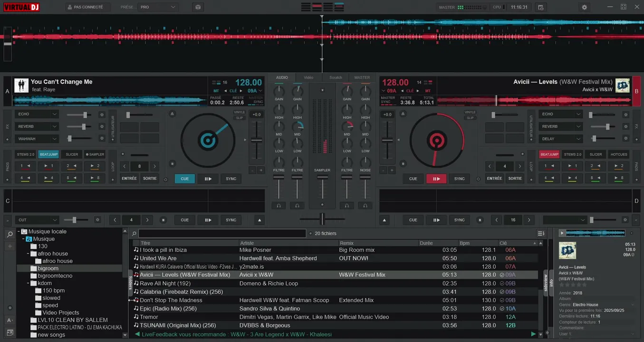The width and height of the screenshot is (644, 342).
Task: Open the recording/broadcast clock icon next to the time
Action: click(x=540, y=7)
